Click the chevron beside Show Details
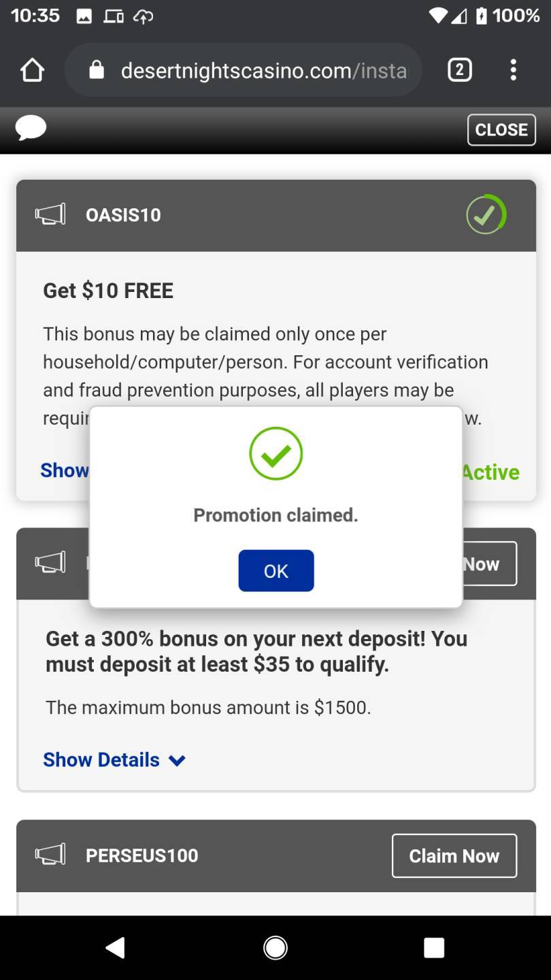This screenshot has width=551, height=980. click(177, 761)
